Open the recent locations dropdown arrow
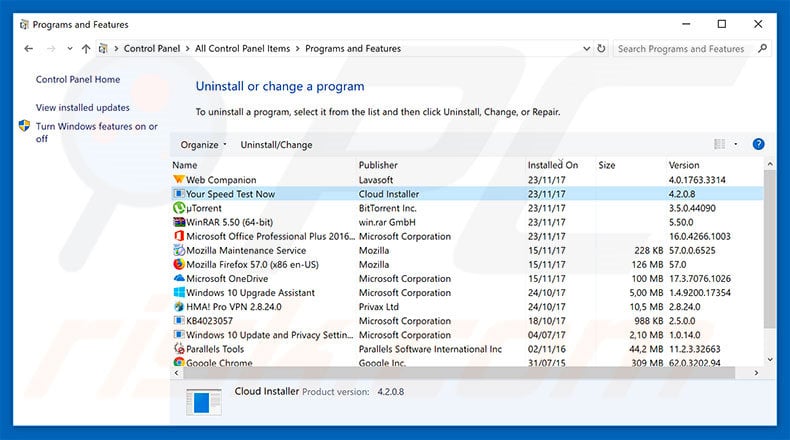 [70, 48]
